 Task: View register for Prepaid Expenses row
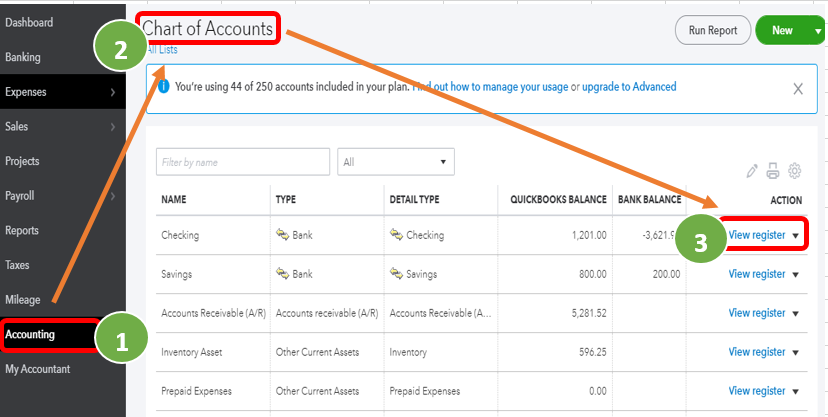coord(757,391)
